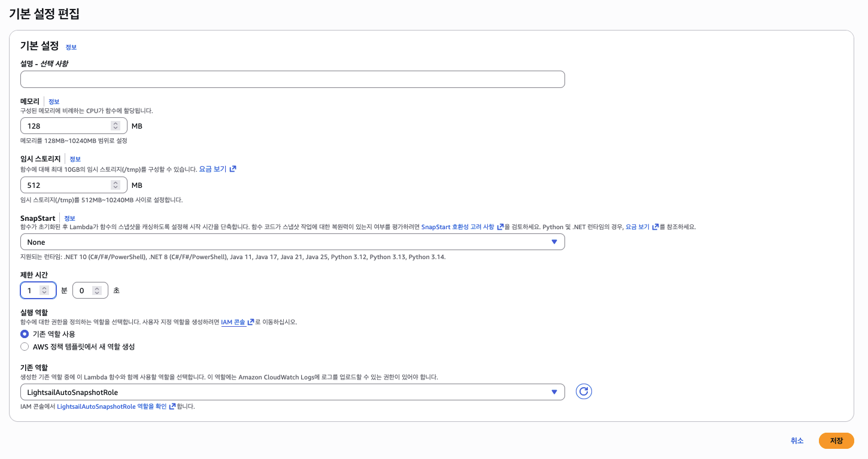This screenshot has width=868, height=459.
Task: Click external link icon after SnapStart 호환성 고려 사항
Action: pos(500,227)
